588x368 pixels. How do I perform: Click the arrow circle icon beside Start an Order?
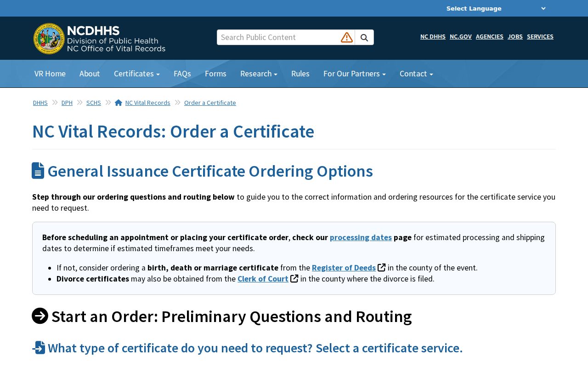click(40, 316)
